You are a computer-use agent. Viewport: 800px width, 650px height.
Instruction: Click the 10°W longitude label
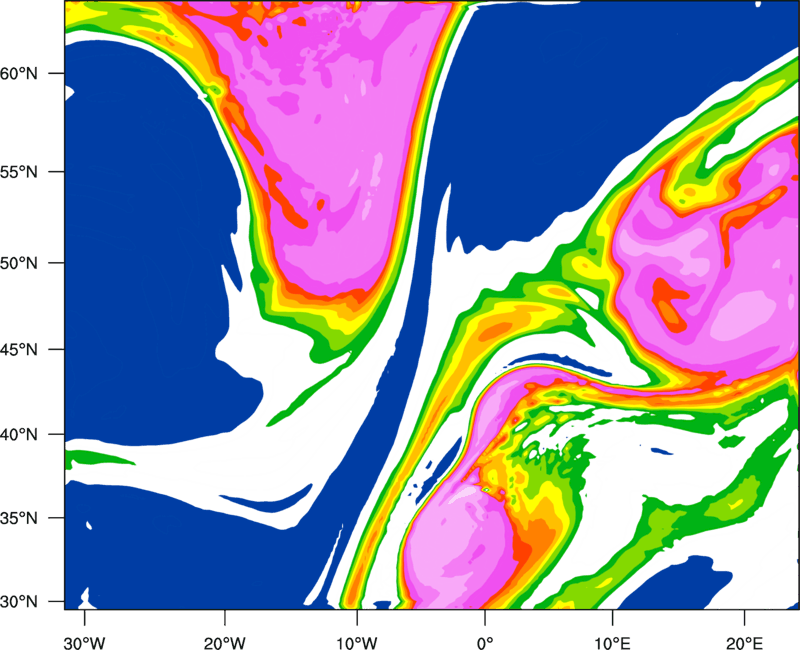[357, 643]
